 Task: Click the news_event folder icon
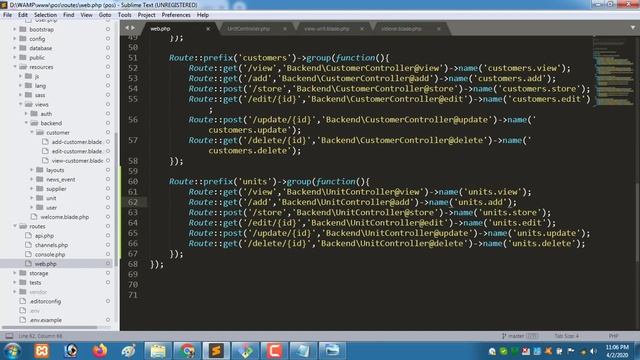(40, 179)
